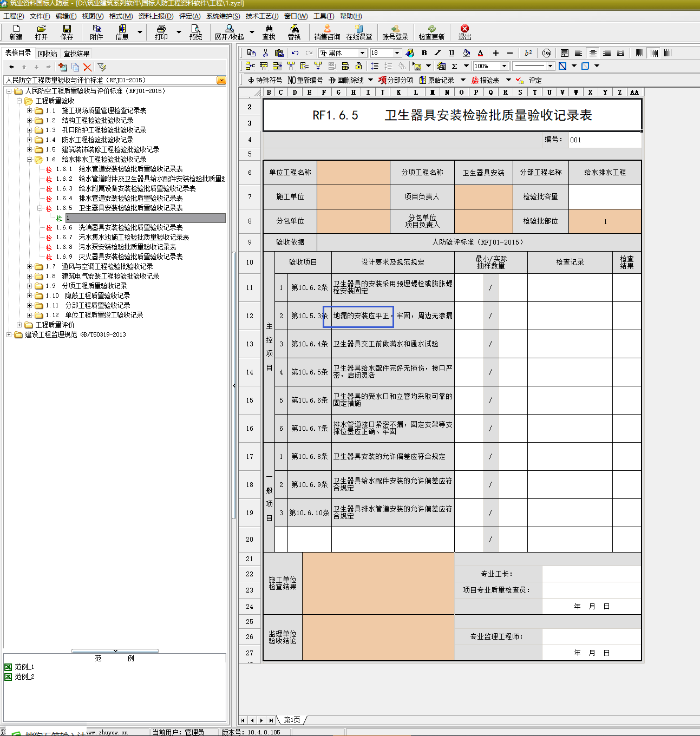Click the red 退出 (Exit) icon
This screenshot has height=736, width=700.
tap(465, 32)
